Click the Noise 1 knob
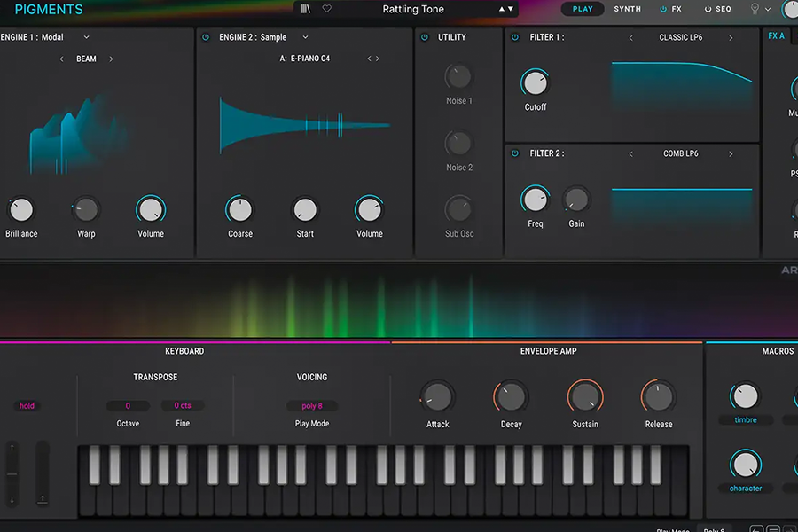Screen dimensions: 798x532 point(459,77)
